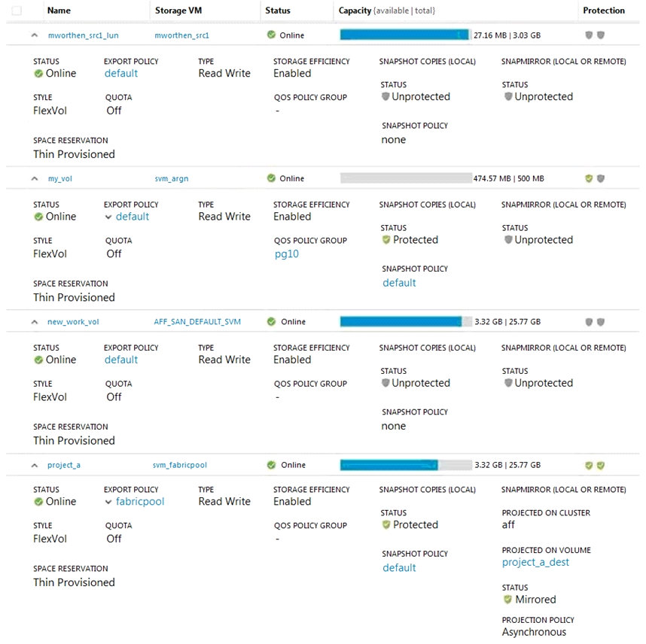Screen dimensions: 646x644
Task: Sort by the Storage VM column header
Action: click(x=178, y=11)
